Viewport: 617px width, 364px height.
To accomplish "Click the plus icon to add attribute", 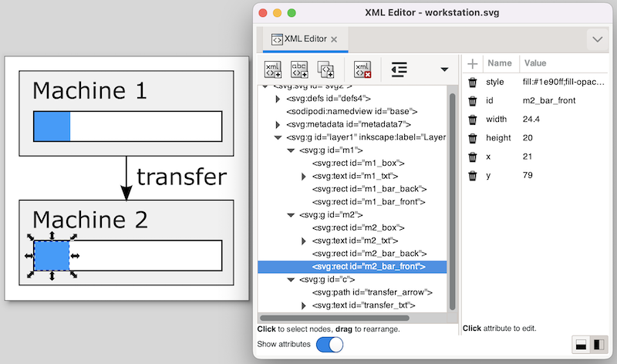I will point(473,63).
